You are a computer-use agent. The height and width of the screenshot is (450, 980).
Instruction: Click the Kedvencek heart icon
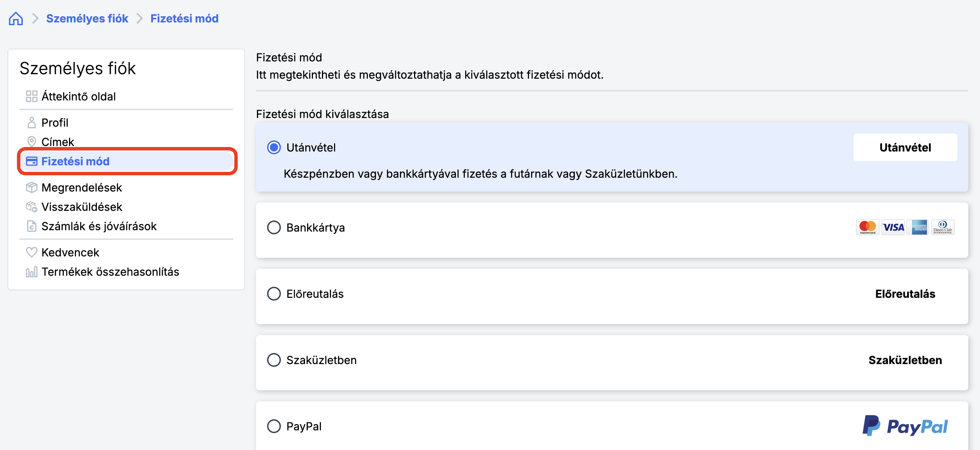[32, 252]
